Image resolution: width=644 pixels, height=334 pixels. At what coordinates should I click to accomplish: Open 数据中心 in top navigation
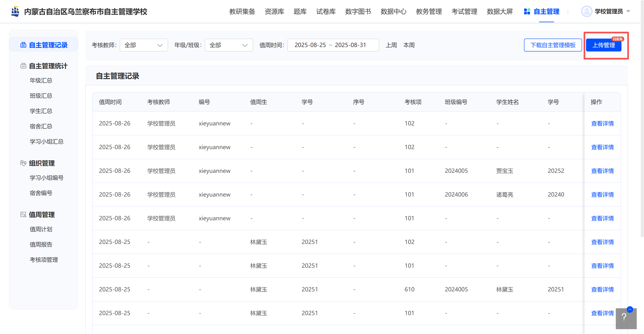[393, 11]
